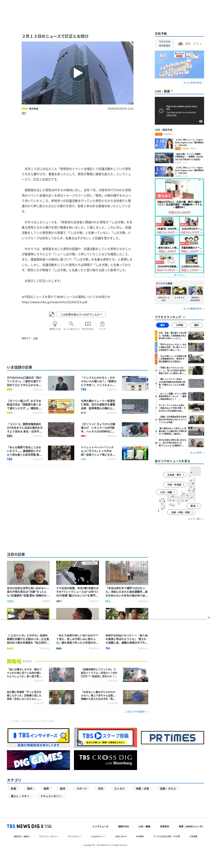This screenshot has height=868, width=211.
Task: Select 中部・甲信越 area button
Action: point(175,485)
